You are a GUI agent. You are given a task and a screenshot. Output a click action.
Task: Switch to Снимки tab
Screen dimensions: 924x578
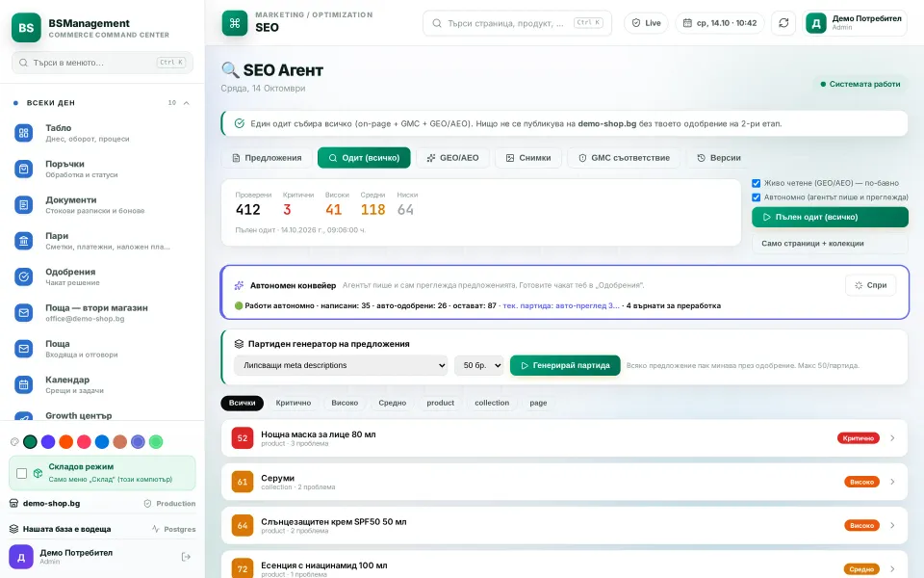pos(528,158)
